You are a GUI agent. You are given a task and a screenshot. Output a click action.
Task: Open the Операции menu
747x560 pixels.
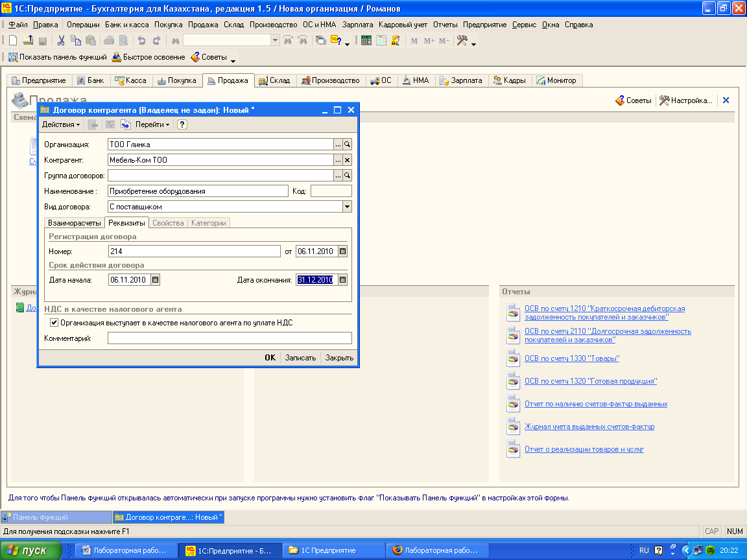tap(83, 25)
